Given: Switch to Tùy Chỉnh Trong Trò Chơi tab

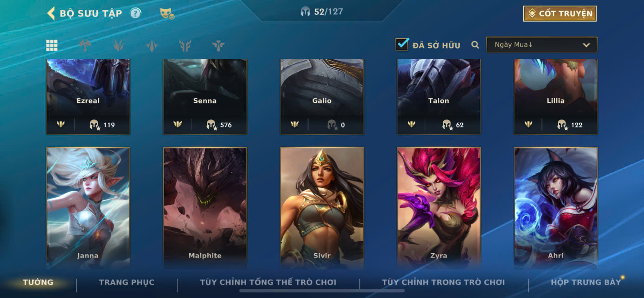Looking at the screenshot, I should click(443, 282).
